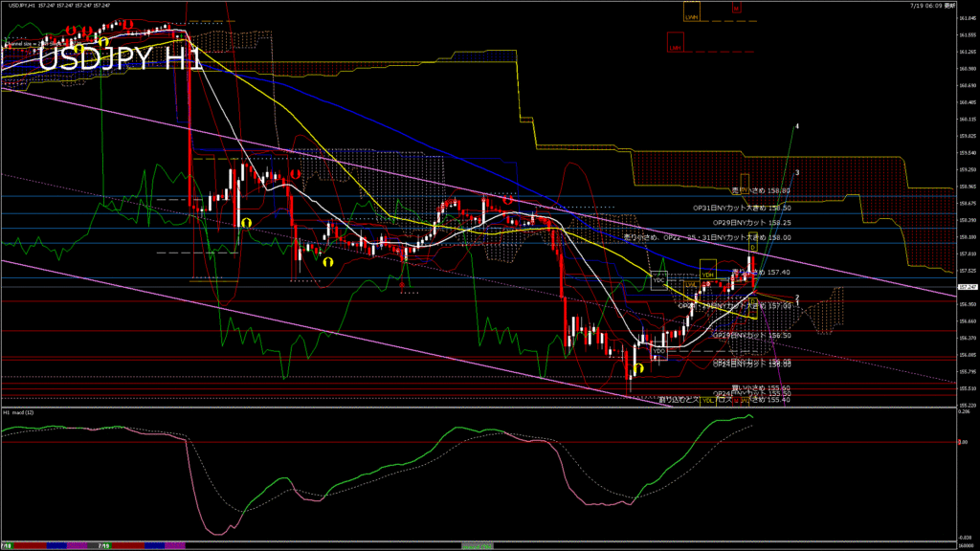Click the yellow signal arrow beside the YDO box

click(638, 368)
